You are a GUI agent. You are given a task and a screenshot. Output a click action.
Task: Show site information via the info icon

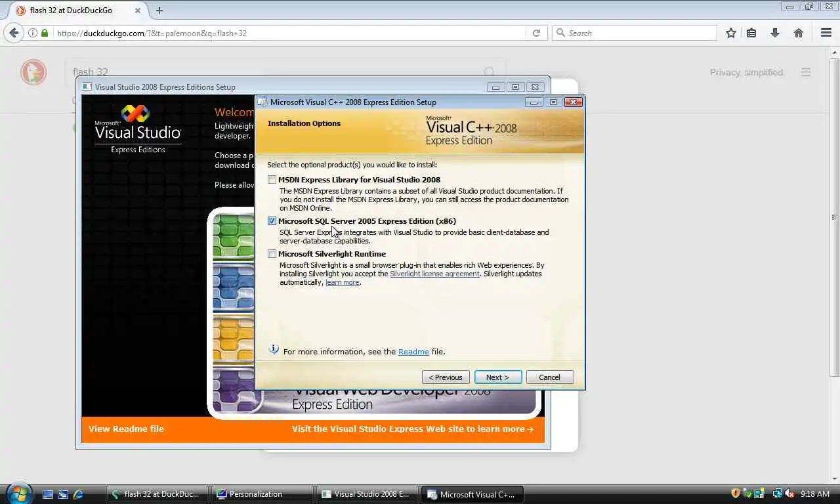[32, 33]
